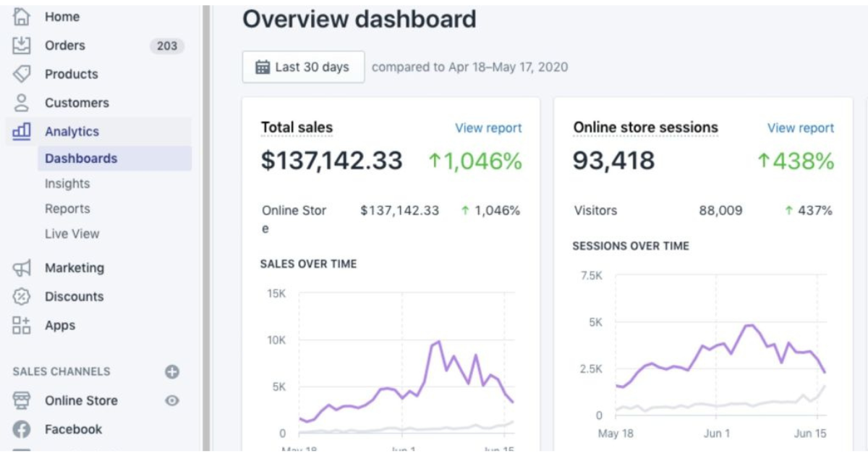Click the Customers person icon
This screenshot has height=456, width=868.
[22, 103]
